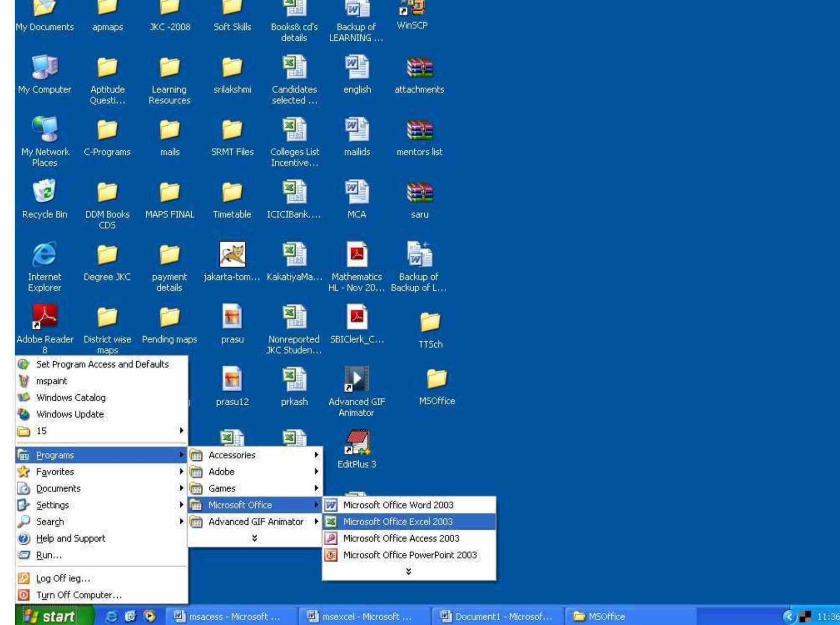
Task: Switch to msacess Microsoft taskbar window
Action: 232,616
